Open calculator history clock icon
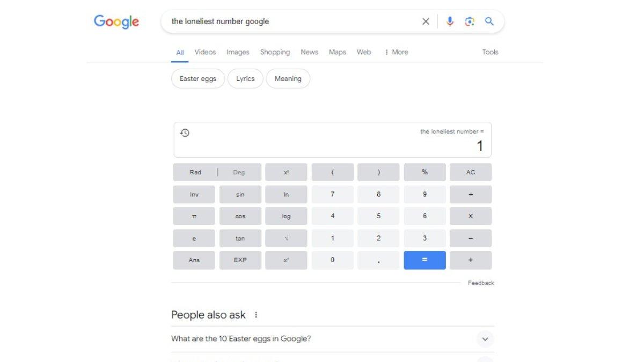The image size is (644, 362). coord(185,133)
